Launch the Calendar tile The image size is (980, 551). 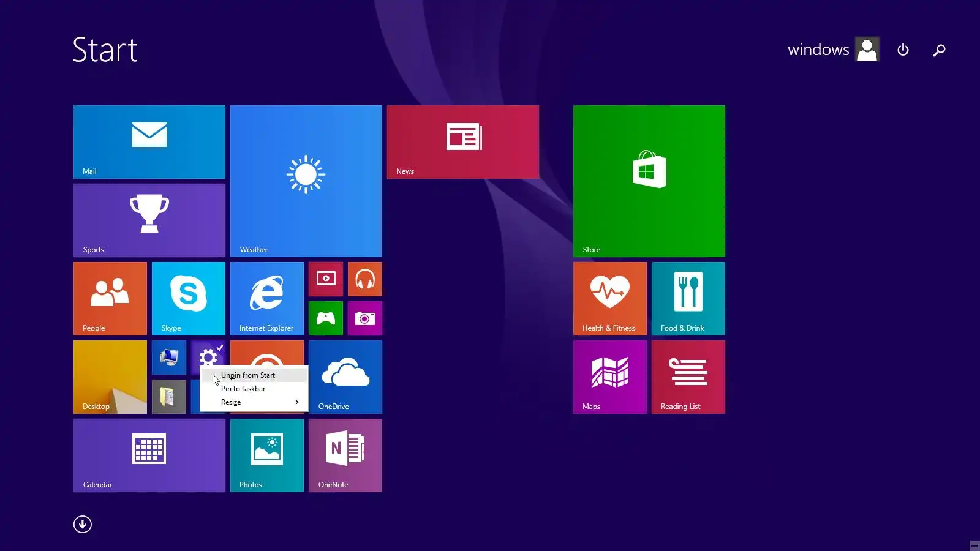click(x=149, y=455)
